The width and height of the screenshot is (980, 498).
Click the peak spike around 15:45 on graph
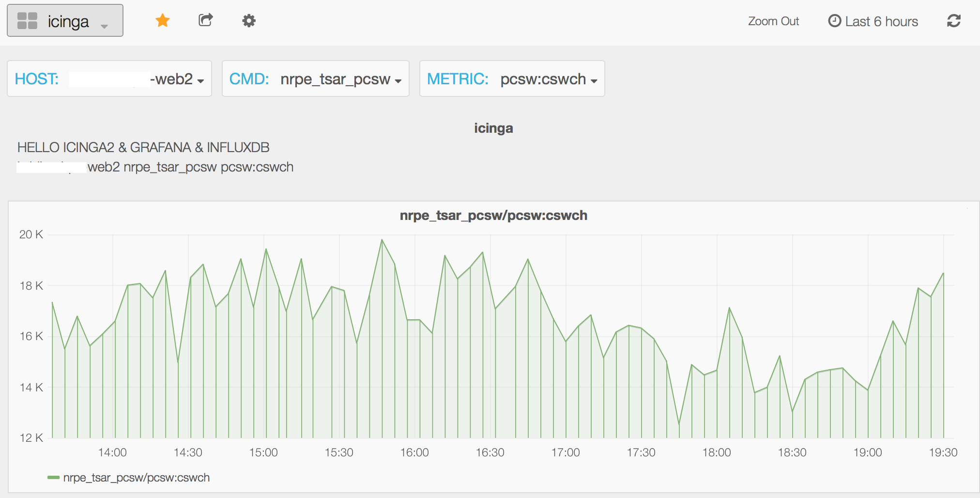[383, 239]
